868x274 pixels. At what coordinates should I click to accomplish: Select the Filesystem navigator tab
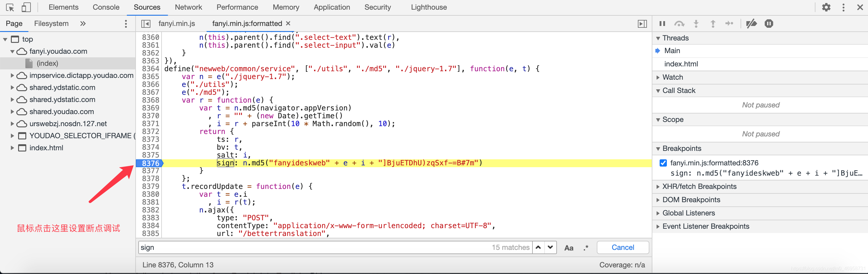(x=51, y=24)
